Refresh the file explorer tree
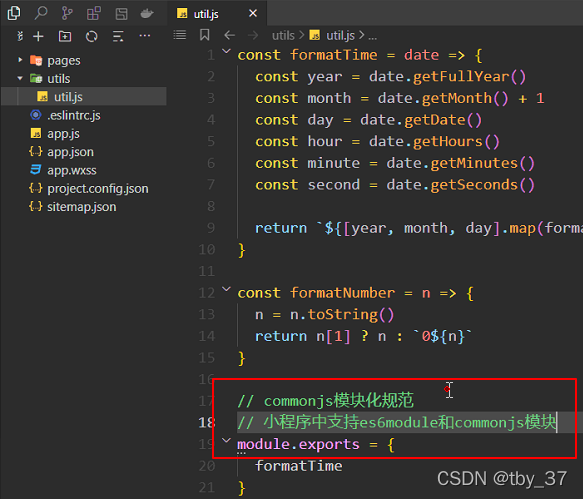Screen dimensions: 583x499 (91, 36)
